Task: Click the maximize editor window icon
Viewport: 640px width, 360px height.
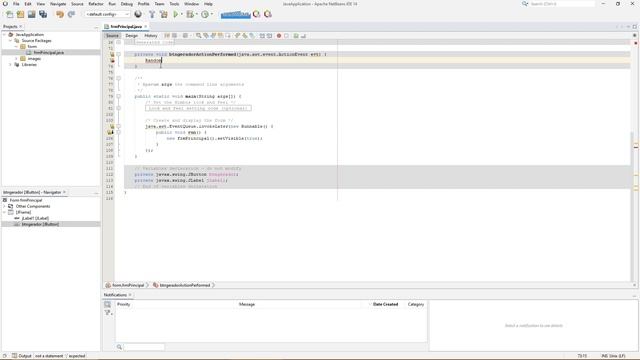Action: [x=635, y=27]
